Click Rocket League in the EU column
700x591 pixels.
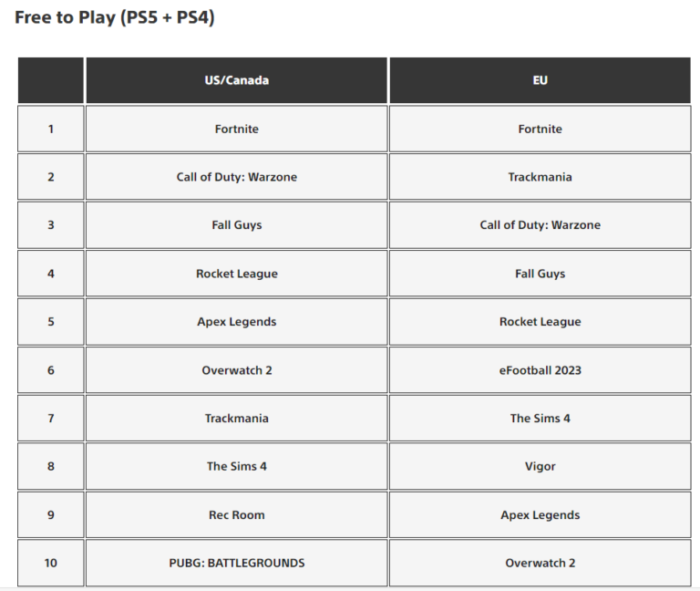pos(540,322)
